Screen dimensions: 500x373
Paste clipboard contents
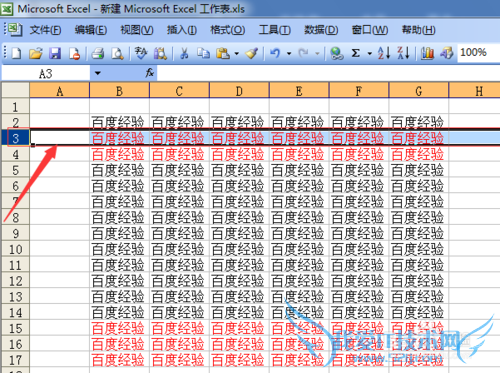pos(223,53)
